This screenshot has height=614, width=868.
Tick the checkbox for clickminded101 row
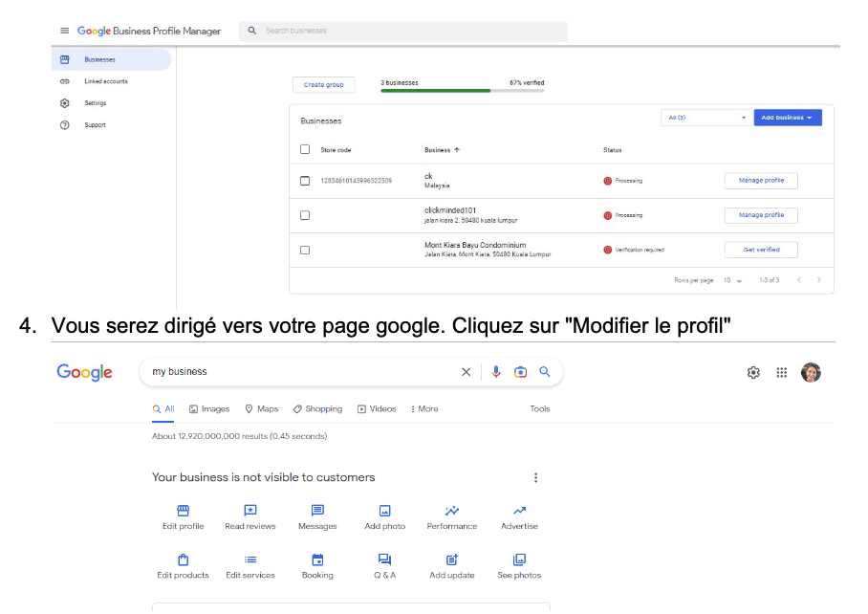click(x=305, y=215)
